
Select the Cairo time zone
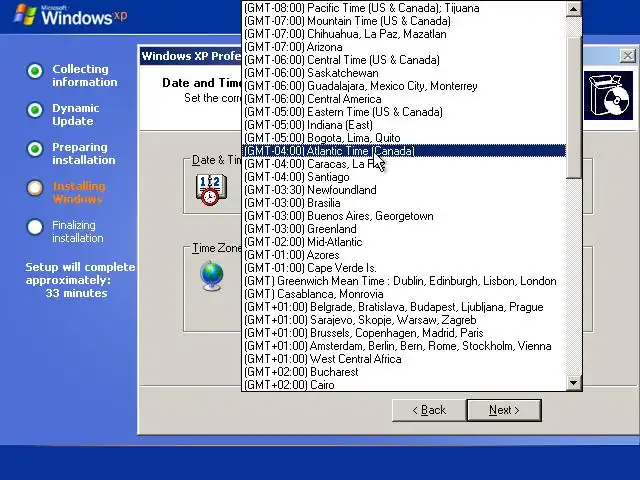pos(404,385)
